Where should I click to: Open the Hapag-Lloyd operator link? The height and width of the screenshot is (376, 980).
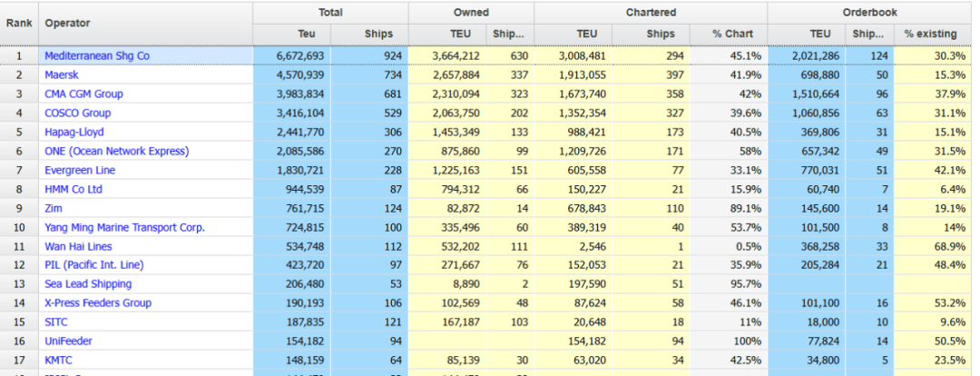(74, 132)
